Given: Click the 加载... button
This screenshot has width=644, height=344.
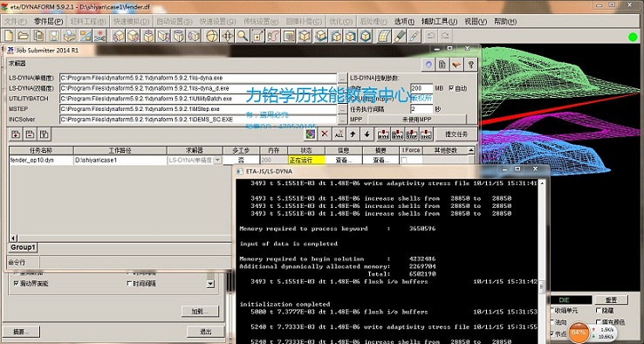Looking at the screenshot, I should (x=200, y=311).
